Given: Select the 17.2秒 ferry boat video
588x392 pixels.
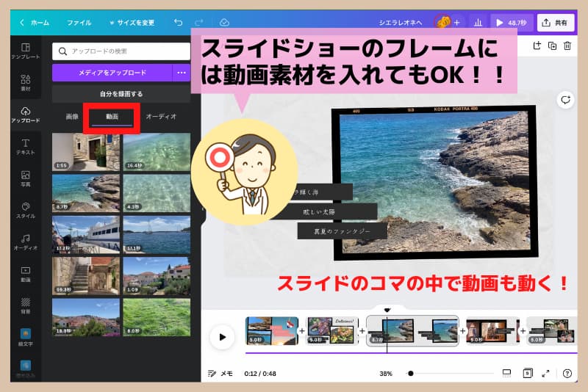Looking at the screenshot, I should tap(86, 234).
